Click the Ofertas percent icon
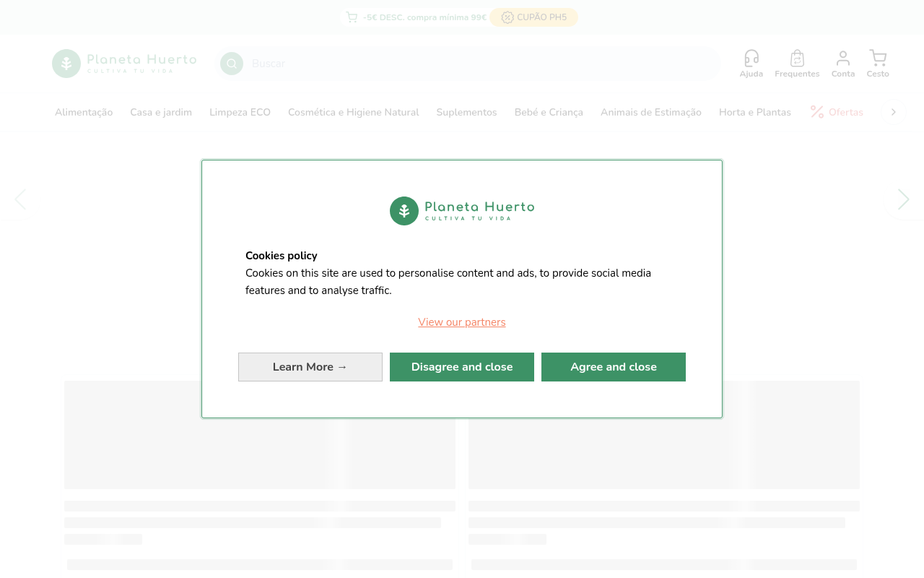924x578 pixels. pyautogui.click(x=817, y=112)
